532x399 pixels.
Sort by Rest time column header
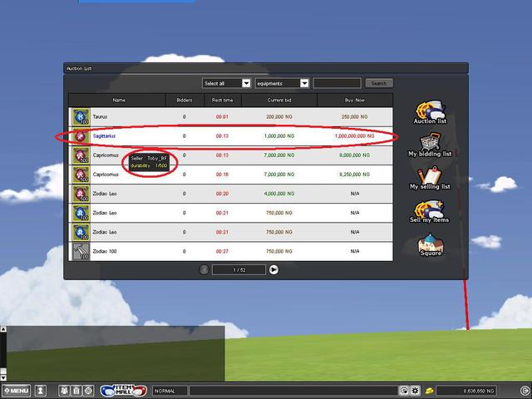tap(222, 100)
